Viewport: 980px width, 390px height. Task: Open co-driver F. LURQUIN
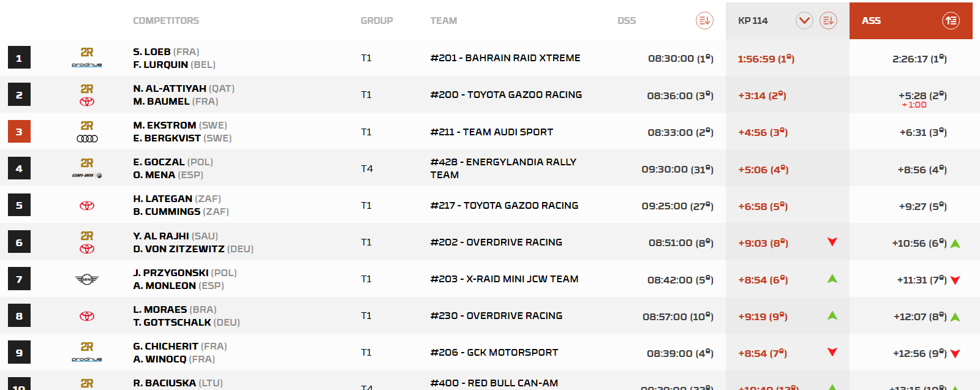[x=160, y=65]
